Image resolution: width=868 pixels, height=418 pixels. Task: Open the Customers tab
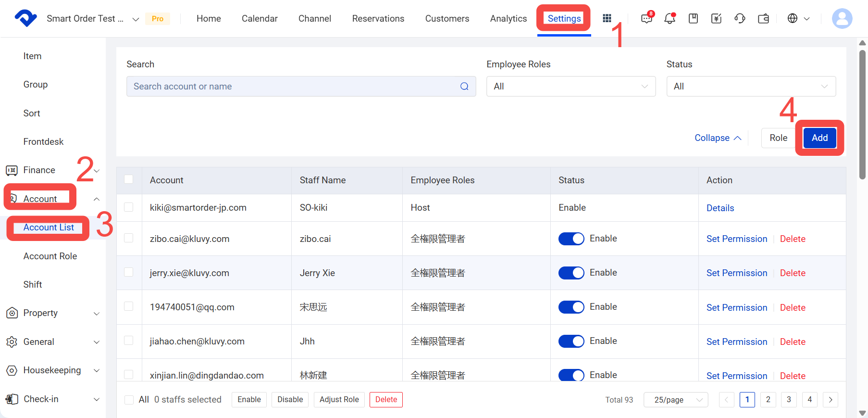point(447,18)
